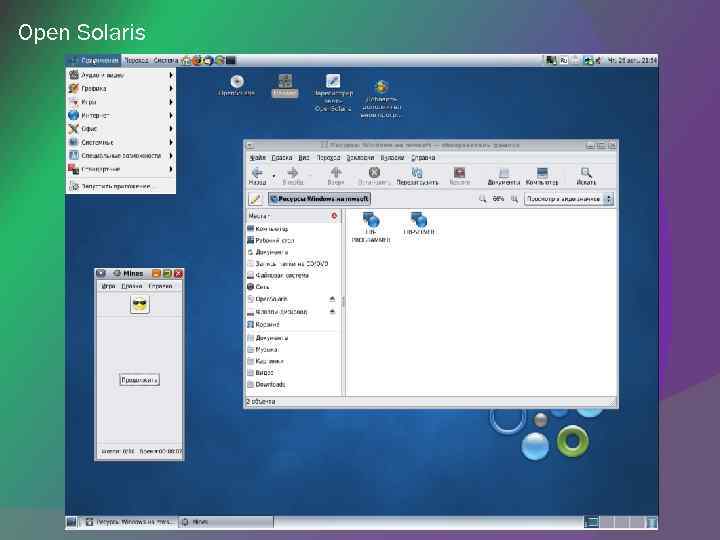Select Музыка bookmark in the sidebar
The height and width of the screenshot is (540, 720).
pyautogui.click(x=262, y=350)
